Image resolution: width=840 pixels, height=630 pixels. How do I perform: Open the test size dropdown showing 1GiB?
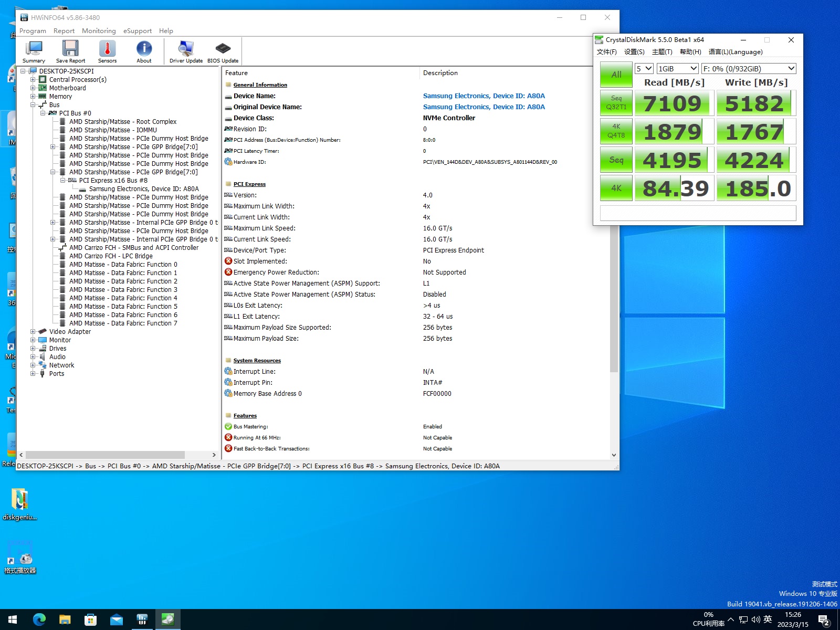click(678, 68)
